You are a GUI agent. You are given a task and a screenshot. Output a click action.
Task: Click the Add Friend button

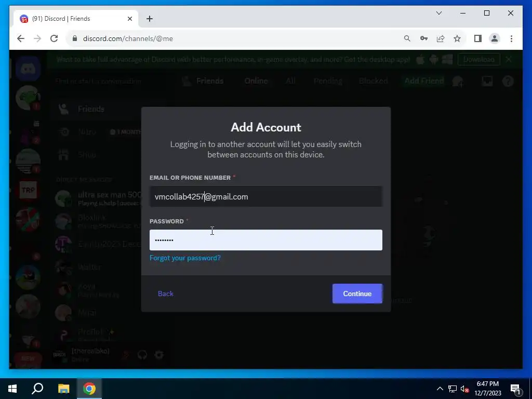point(424,81)
